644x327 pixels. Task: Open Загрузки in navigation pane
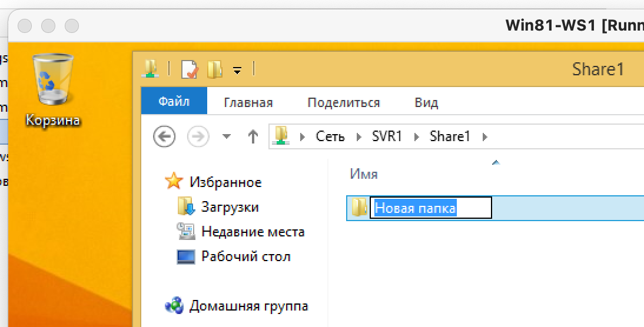click(230, 207)
